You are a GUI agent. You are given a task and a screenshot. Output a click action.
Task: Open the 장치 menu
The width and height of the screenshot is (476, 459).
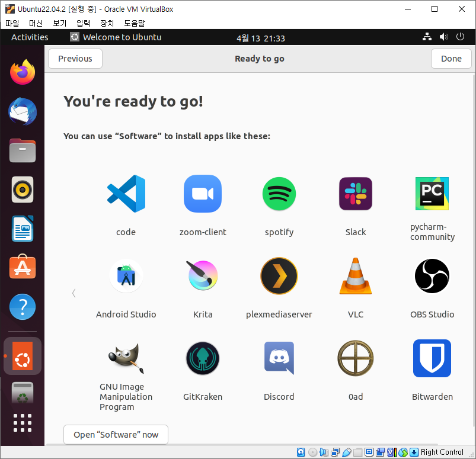(x=107, y=23)
